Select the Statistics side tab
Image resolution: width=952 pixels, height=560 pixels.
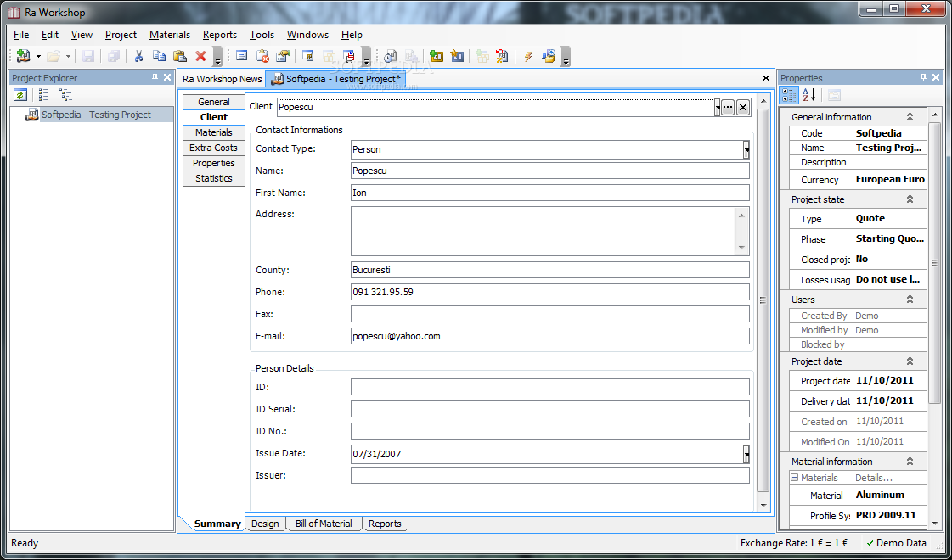214,178
